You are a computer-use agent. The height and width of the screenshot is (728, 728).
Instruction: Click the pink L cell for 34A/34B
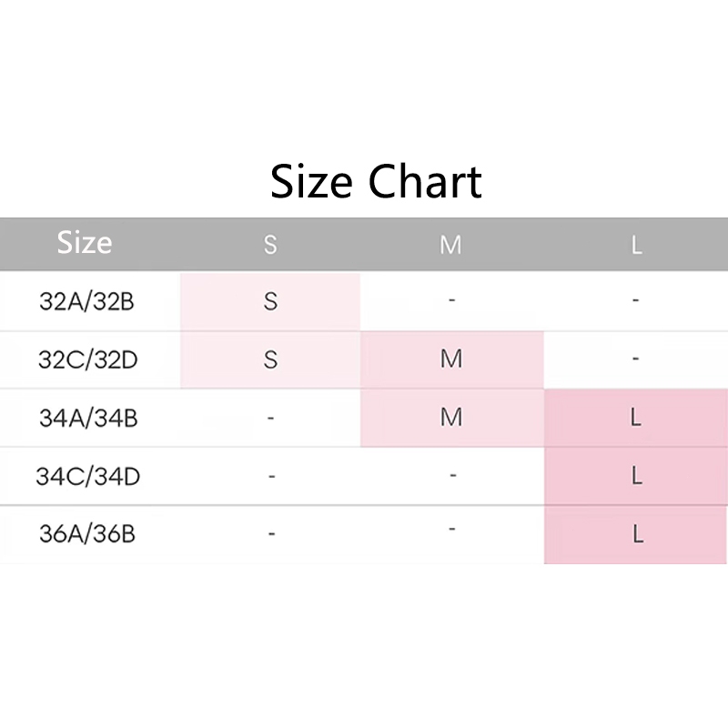(x=635, y=418)
